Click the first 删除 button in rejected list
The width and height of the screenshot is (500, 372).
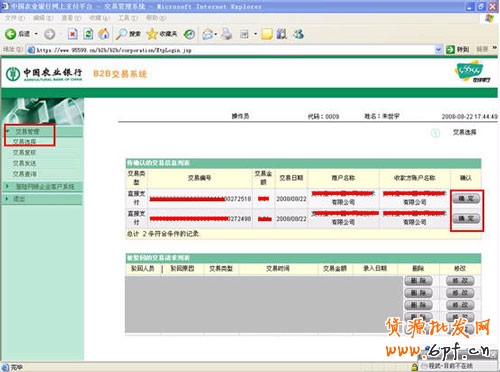pos(418,281)
